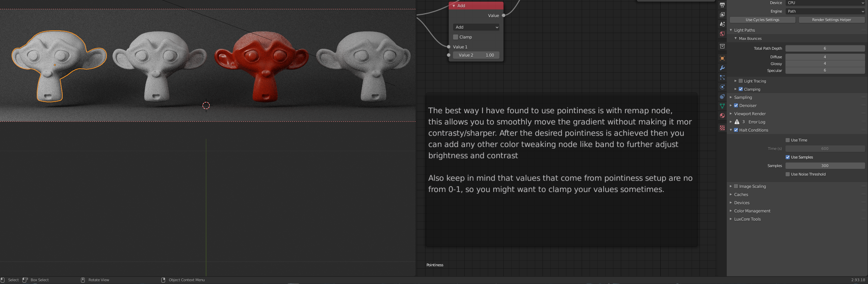
Task: Open the Physics properties tab
Action: tap(722, 87)
